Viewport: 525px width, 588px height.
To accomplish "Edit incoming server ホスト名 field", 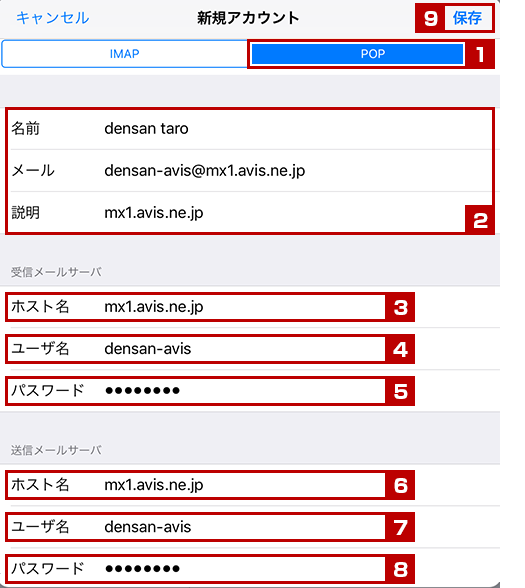I will pyautogui.click(x=196, y=307).
